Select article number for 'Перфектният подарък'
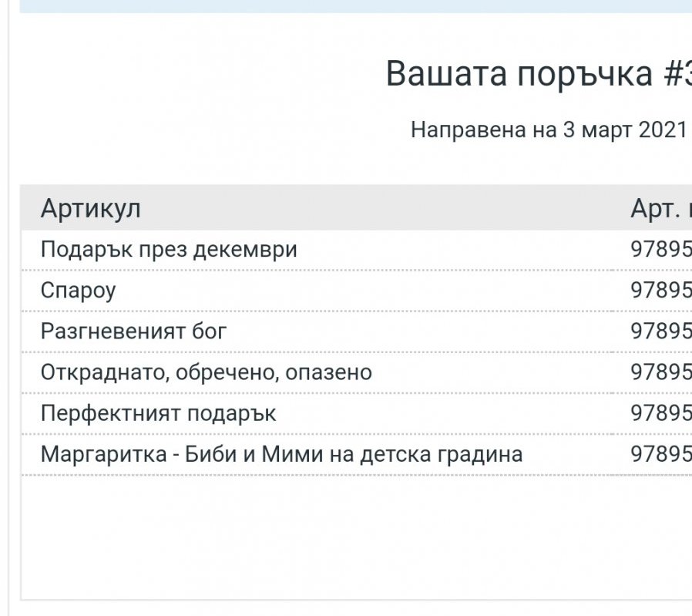The height and width of the screenshot is (616, 692). 660,413
